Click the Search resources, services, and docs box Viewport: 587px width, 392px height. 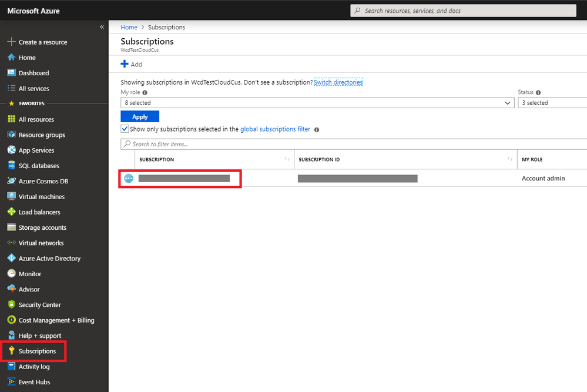tap(463, 11)
